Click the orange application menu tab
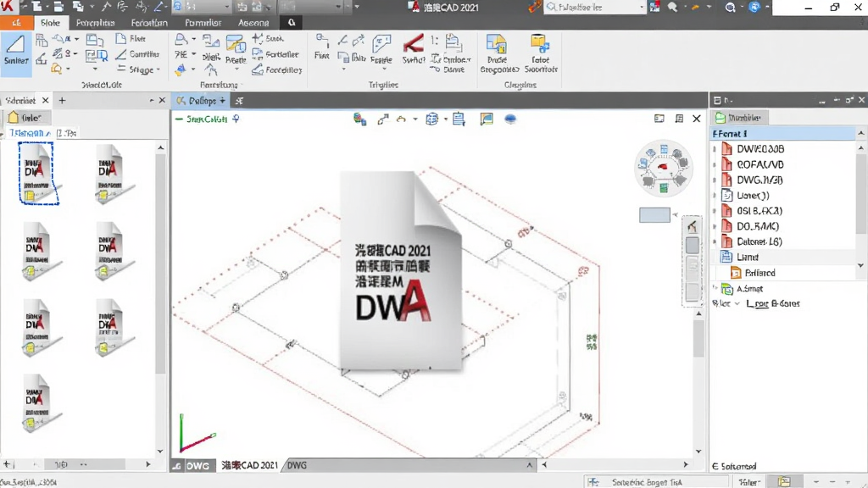 point(16,23)
